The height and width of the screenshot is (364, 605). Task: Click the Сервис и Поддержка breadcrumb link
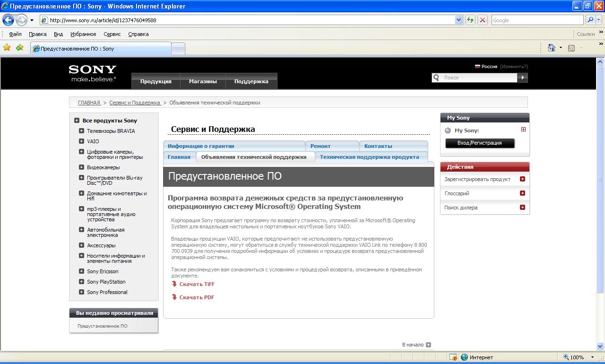[135, 103]
